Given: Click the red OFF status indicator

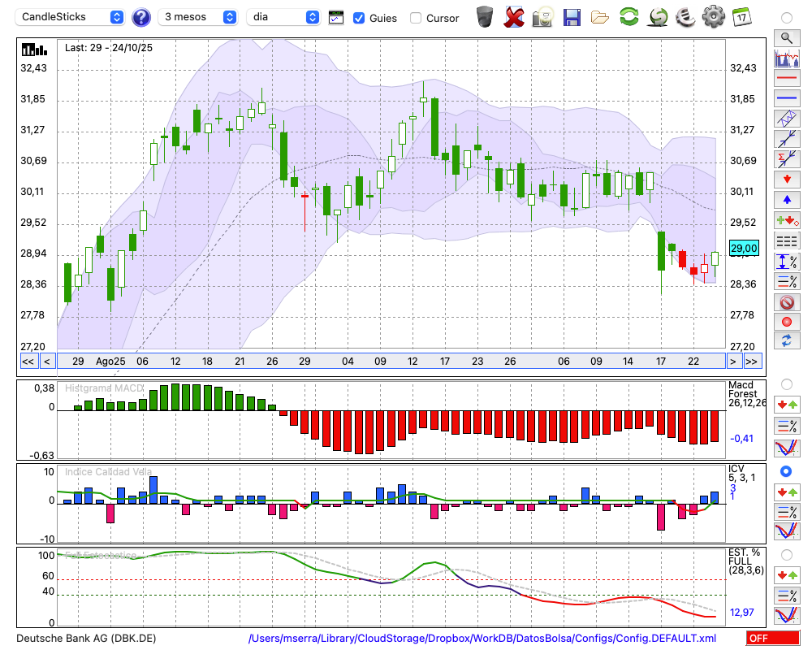Looking at the screenshot, I should 772,639.
